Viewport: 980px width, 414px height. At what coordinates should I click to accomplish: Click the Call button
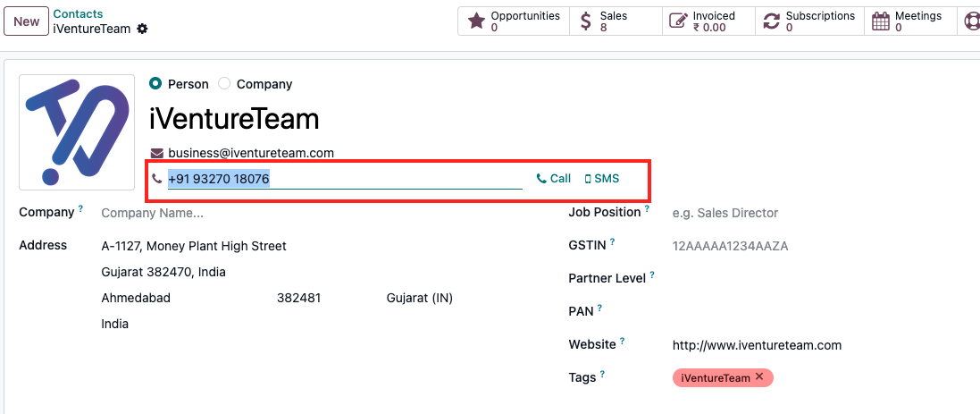tap(554, 179)
